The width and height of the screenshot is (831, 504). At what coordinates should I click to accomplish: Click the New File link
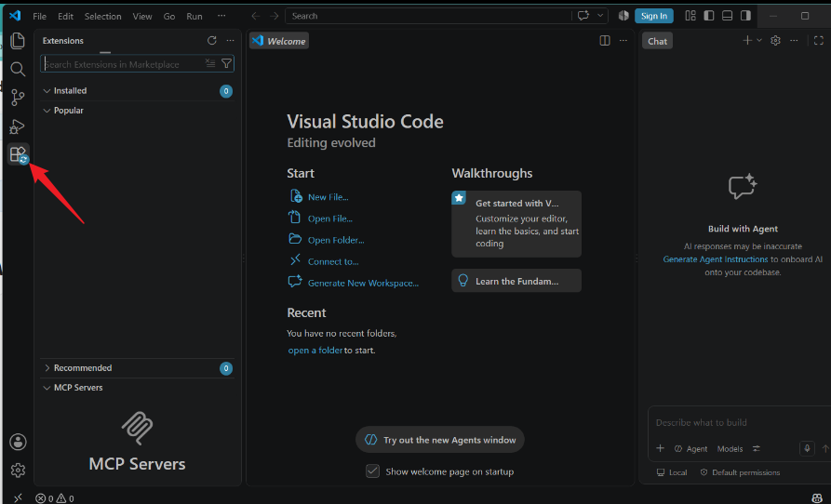[x=328, y=197]
